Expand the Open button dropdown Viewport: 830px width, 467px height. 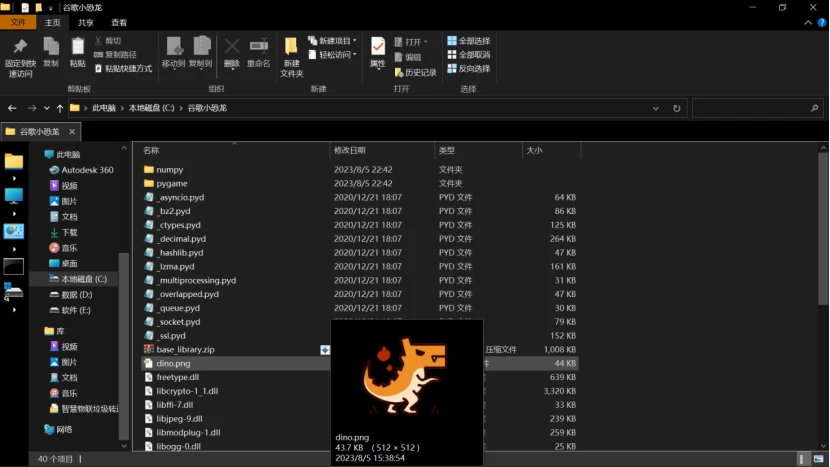point(425,41)
